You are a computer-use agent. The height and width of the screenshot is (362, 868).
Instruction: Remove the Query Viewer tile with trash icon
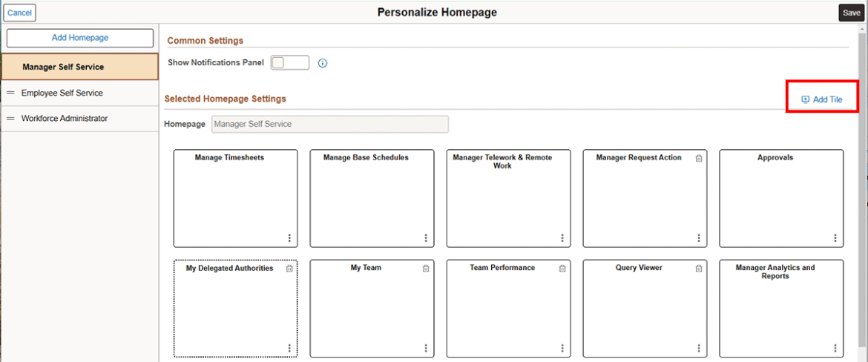click(x=699, y=269)
